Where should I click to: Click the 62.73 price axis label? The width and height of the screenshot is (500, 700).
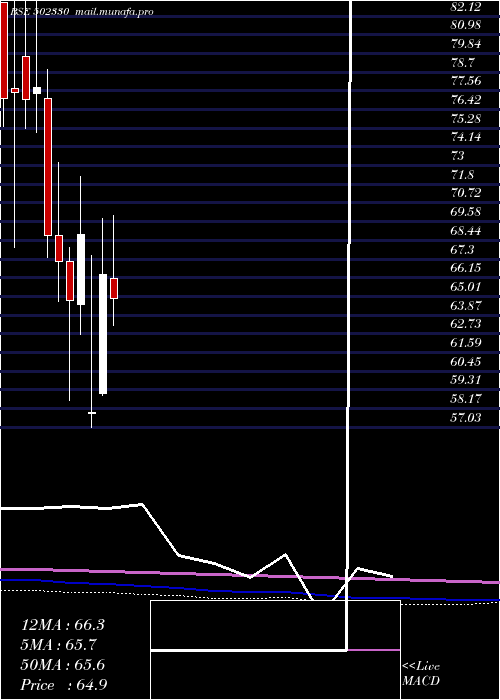point(466,324)
